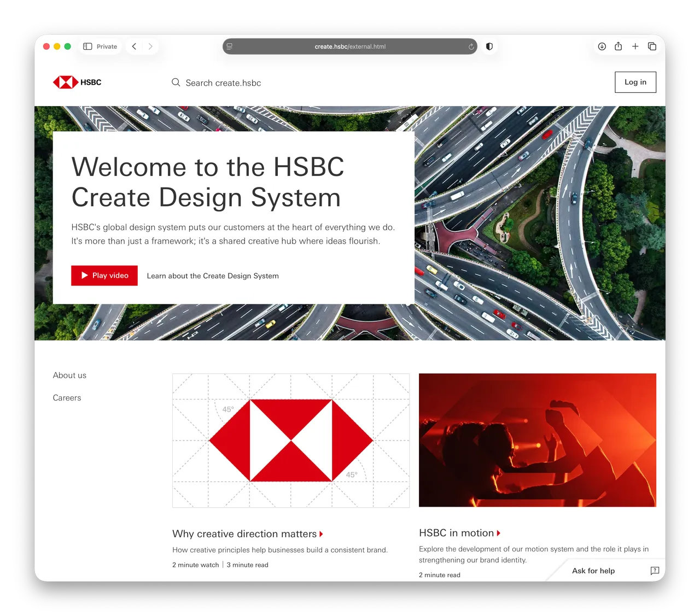Click the HSBC logo in header

77,83
